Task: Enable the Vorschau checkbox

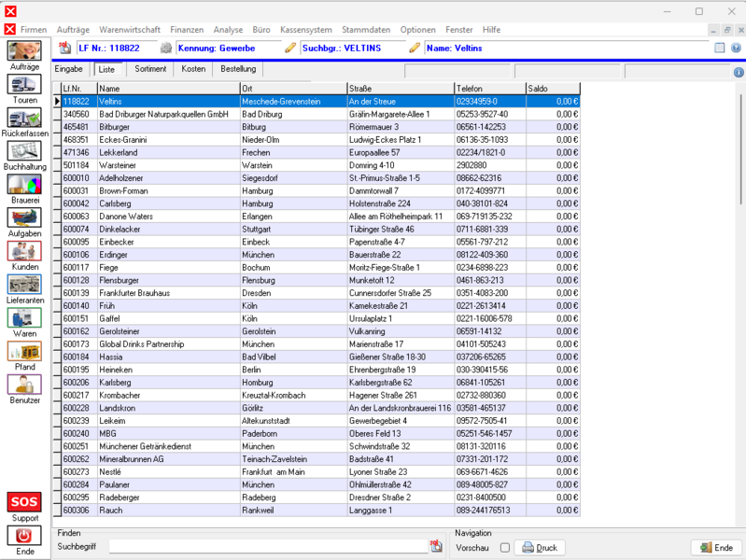Action: coord(505,548)
